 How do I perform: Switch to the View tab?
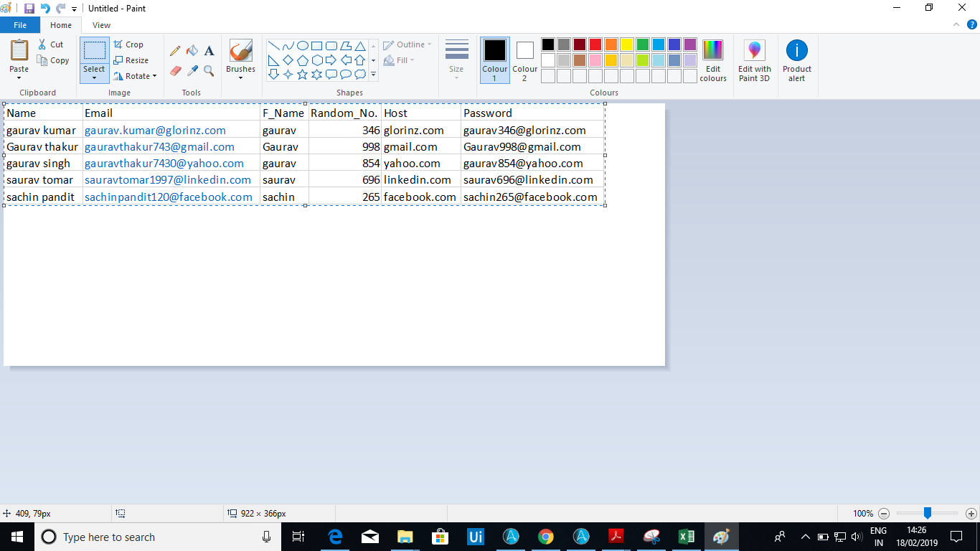101,25
